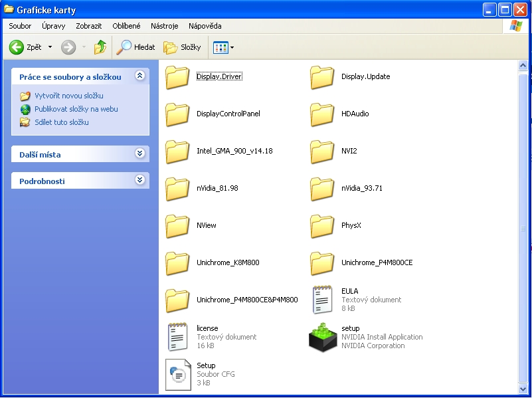Viewport: 532px width, 398px height.
Task: Select the Setup CFG file icon
Action: [x=177, y=374]
